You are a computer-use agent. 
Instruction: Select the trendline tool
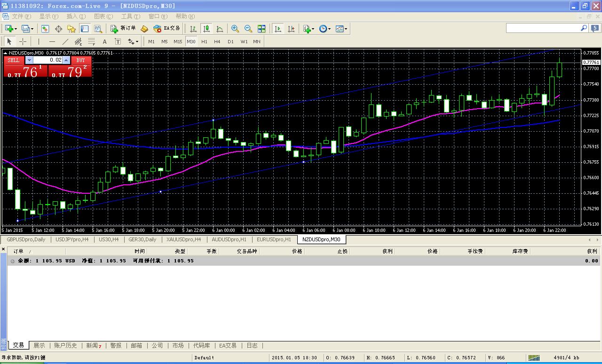click(x=65, y=41)
